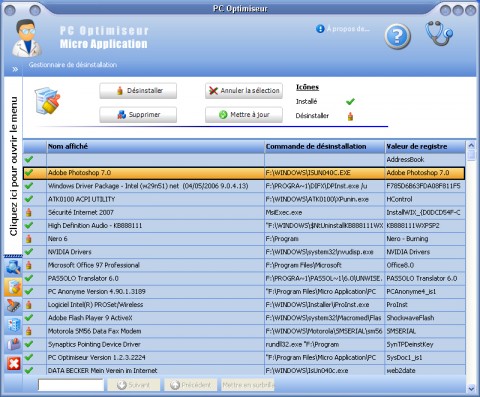Select Windows Driver Package - Intel row
Image resolution: width=480 pixels, height=397 pixels.
point(244,186)
